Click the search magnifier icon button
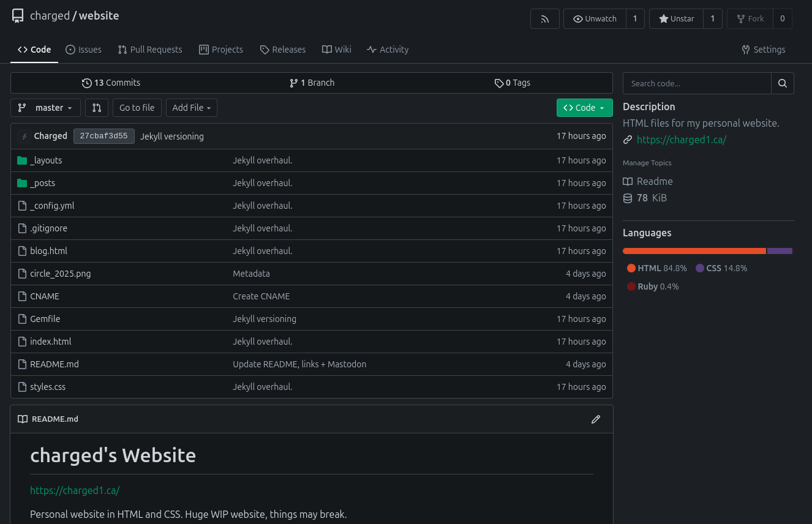 [782, 83]
